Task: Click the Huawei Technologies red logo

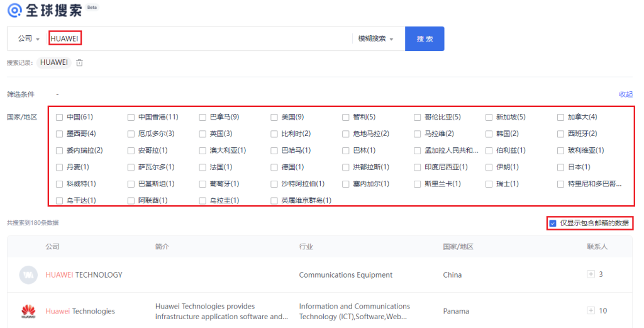Action: 28,311
